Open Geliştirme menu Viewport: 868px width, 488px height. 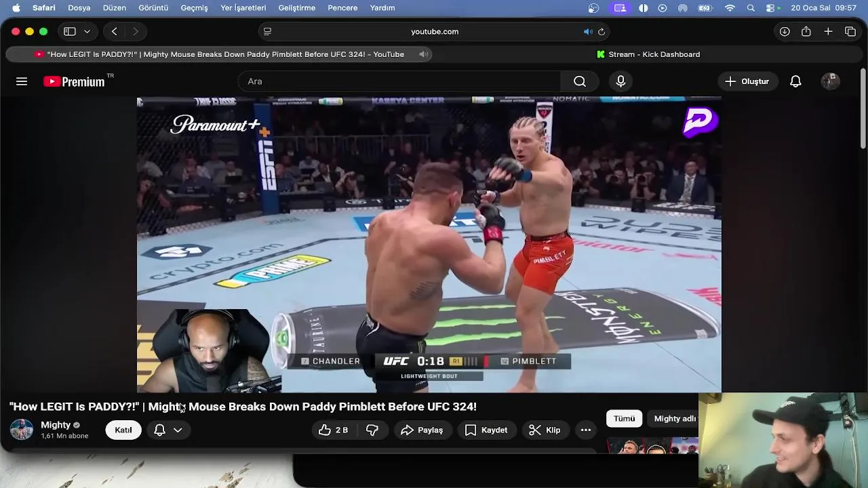297,8
